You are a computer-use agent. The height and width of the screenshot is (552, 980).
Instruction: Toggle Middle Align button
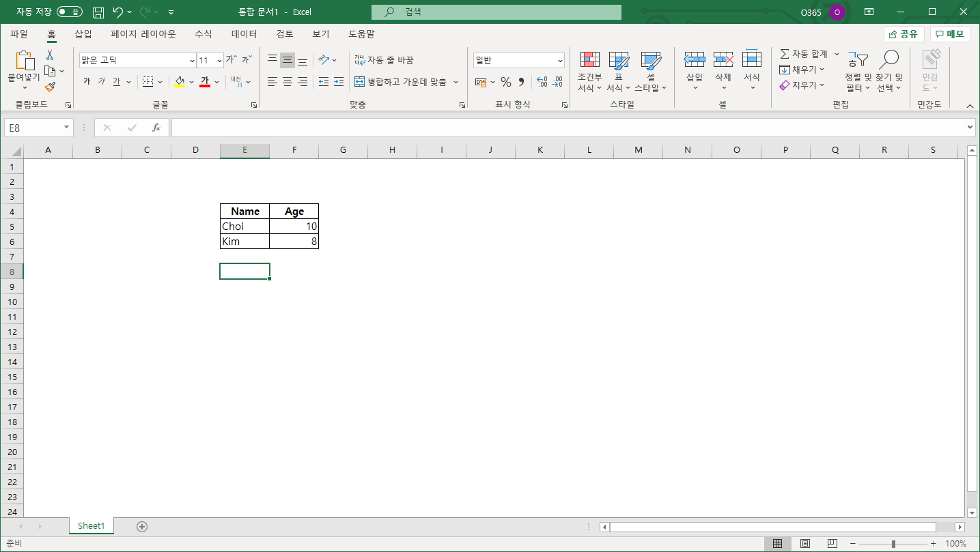(288, 60)
